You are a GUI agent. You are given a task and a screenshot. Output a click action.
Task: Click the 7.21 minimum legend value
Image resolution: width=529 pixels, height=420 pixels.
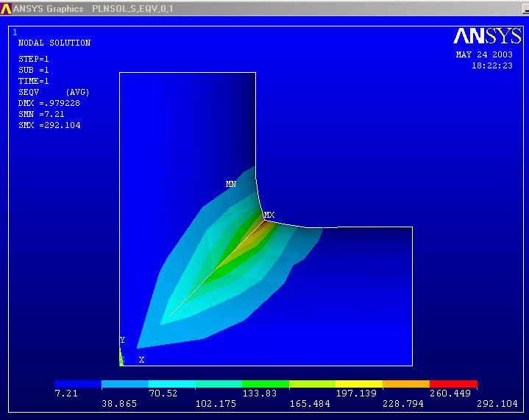click(65, 394)
